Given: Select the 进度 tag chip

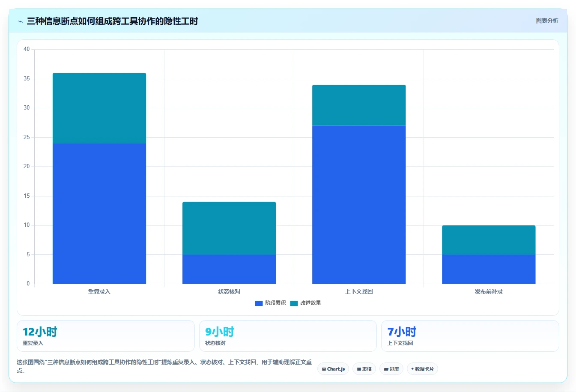Looking at the screenshot, I should tap(391, 369).
